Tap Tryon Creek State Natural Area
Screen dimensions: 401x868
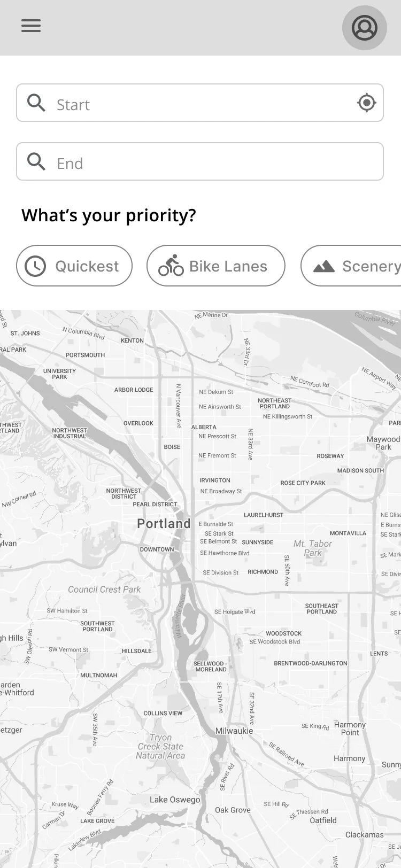click(160, 747)
